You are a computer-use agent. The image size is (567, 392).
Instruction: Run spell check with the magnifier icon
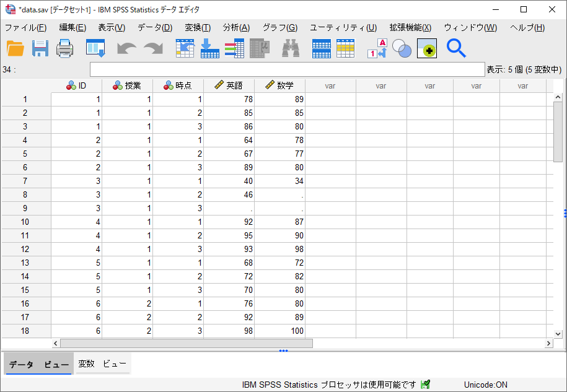(455, 48)
